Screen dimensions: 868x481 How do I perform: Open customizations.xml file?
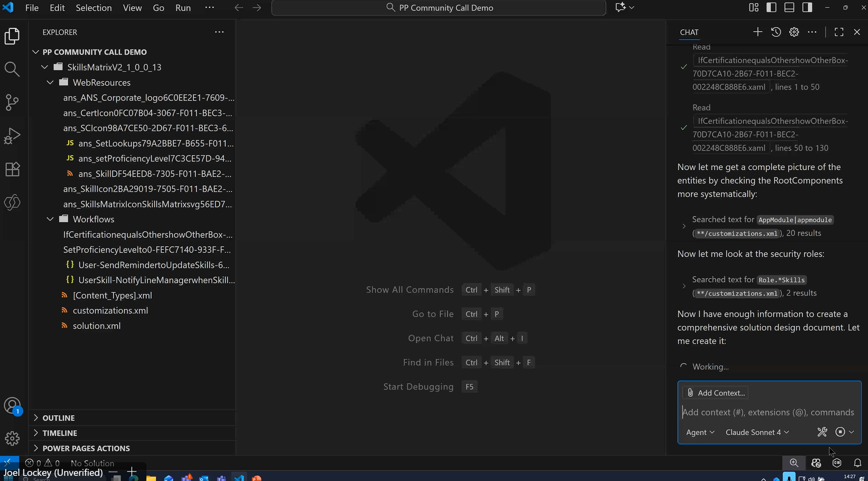pos(110,311)
